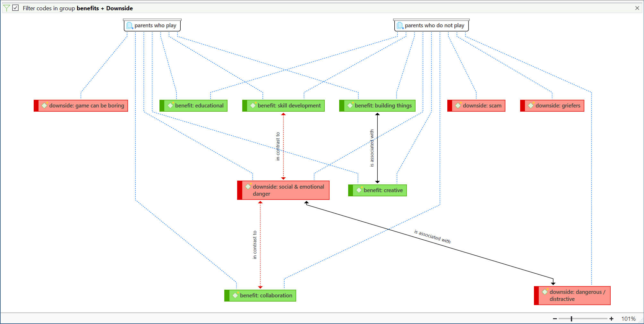
Task: Click the zoom out minus button
Action: point(555,319)
